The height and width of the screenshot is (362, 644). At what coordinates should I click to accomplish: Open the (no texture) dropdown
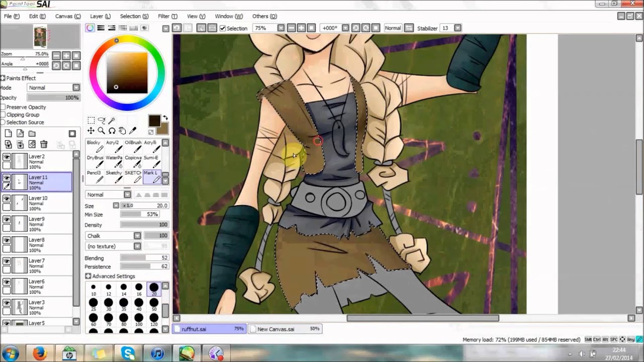(x=137, y=246)
